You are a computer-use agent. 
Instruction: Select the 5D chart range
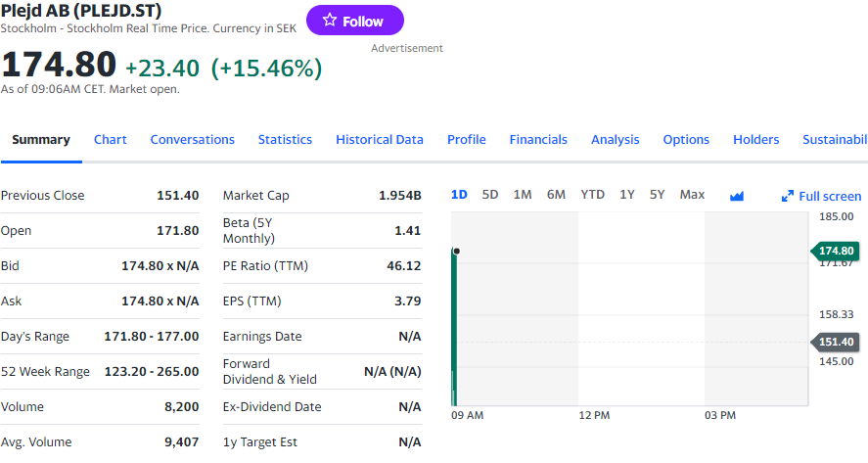490,195
